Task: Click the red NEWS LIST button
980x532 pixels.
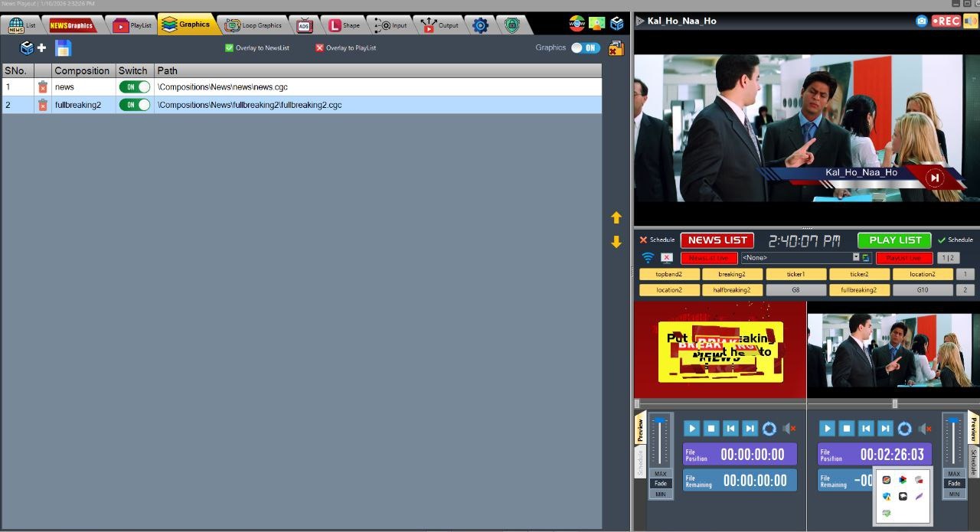Action: (717, 240)
